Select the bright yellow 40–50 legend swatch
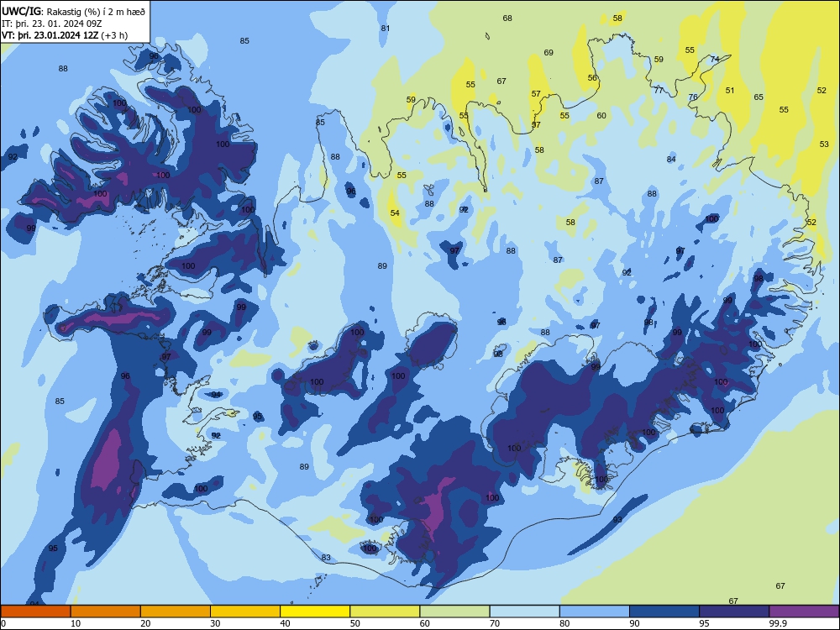 tap(315, 612)
